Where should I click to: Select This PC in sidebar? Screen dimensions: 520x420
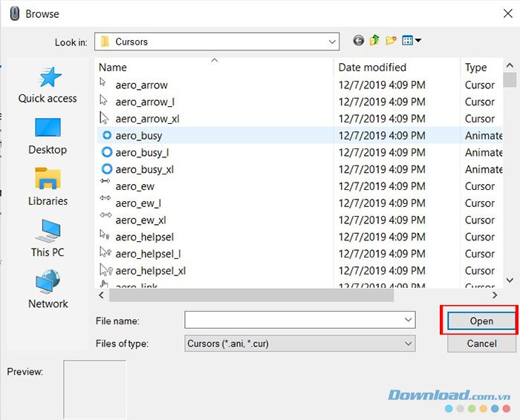click(x=48, y=239)
